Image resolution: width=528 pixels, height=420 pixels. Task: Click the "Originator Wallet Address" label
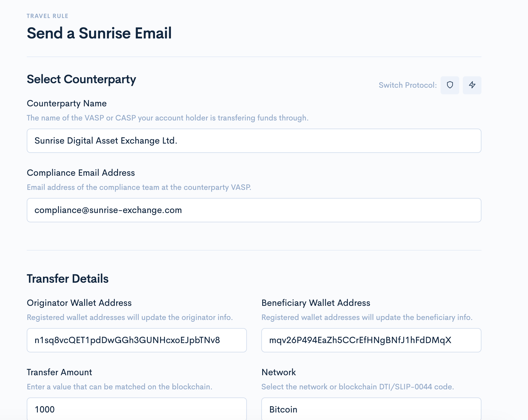tap(79, 303)
